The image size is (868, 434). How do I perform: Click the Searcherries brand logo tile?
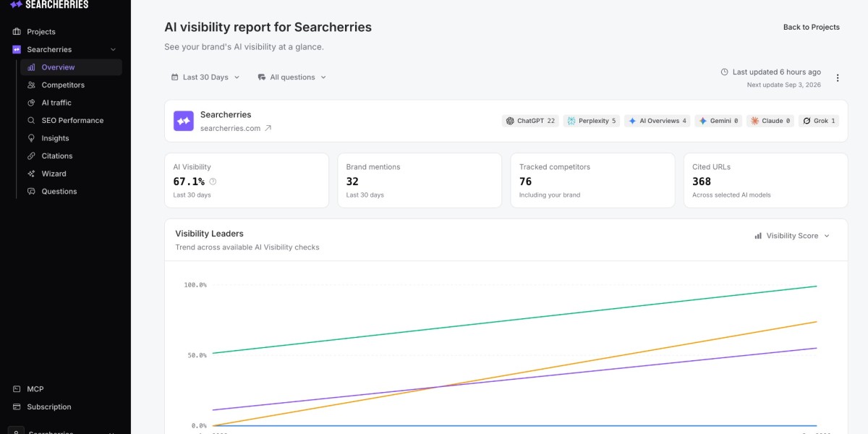(184, 121)
